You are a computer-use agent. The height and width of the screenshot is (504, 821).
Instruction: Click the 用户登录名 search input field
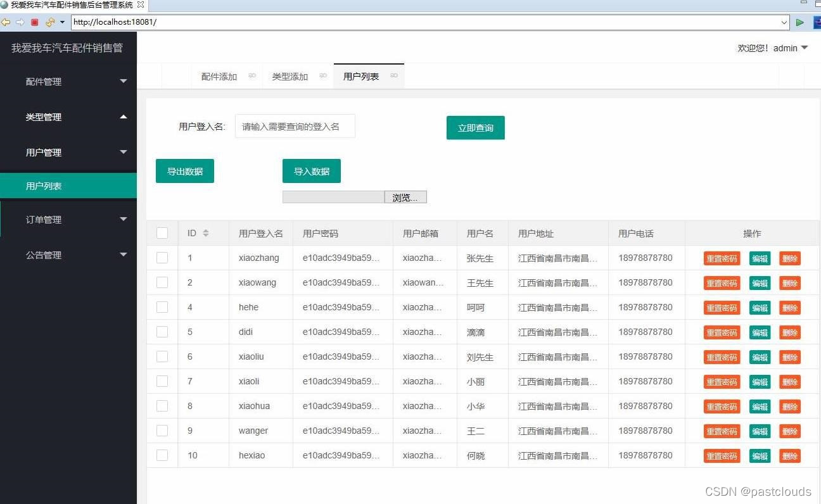(295, 126)
